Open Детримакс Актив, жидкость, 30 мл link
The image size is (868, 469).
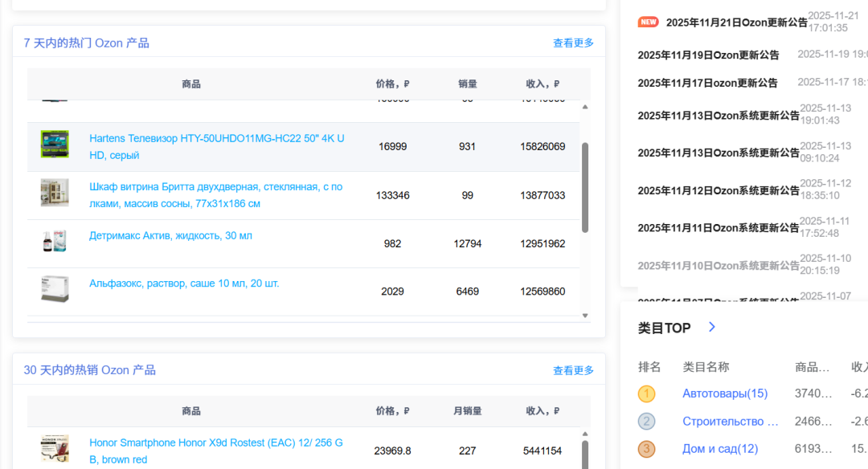(170, 235)
